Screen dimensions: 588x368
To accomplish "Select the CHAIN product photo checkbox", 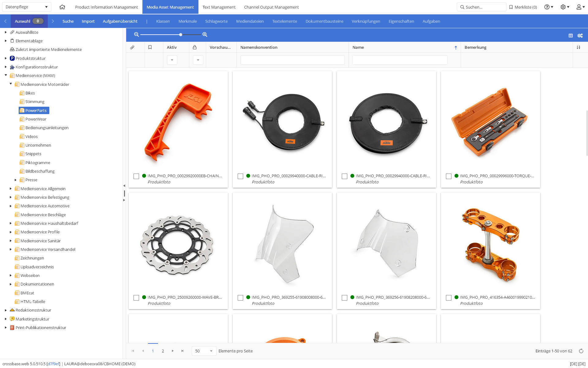I will coord(136,176).
